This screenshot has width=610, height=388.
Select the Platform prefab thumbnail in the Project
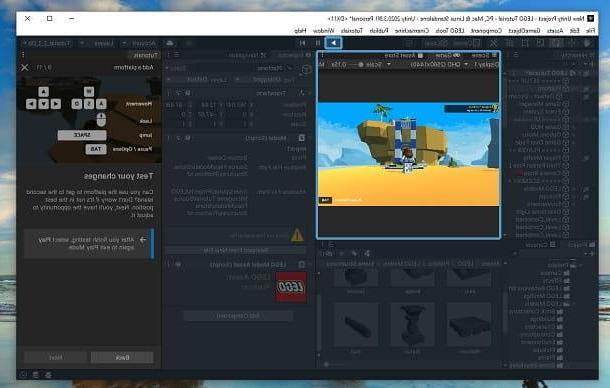click(469, 325)
